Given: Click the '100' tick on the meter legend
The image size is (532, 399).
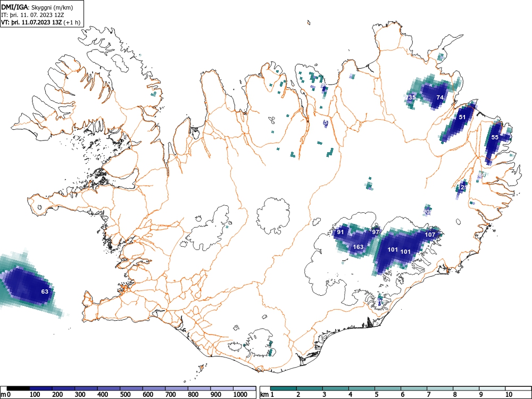Looking at the screenshot, I should point(35,395).
